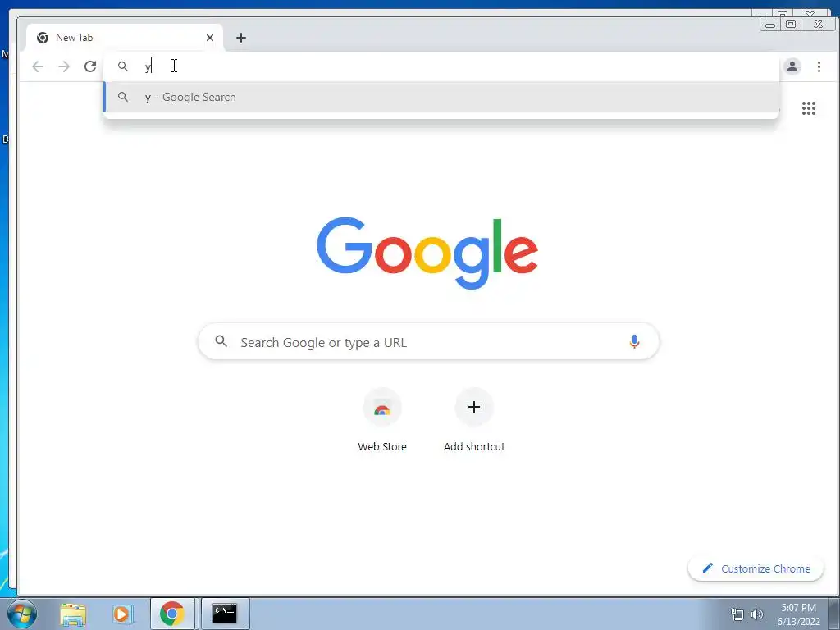This screenshot has height=630, width=840.
Task: Close the New Tab tab
Action: pyautogui.click(x=210, y=38)
